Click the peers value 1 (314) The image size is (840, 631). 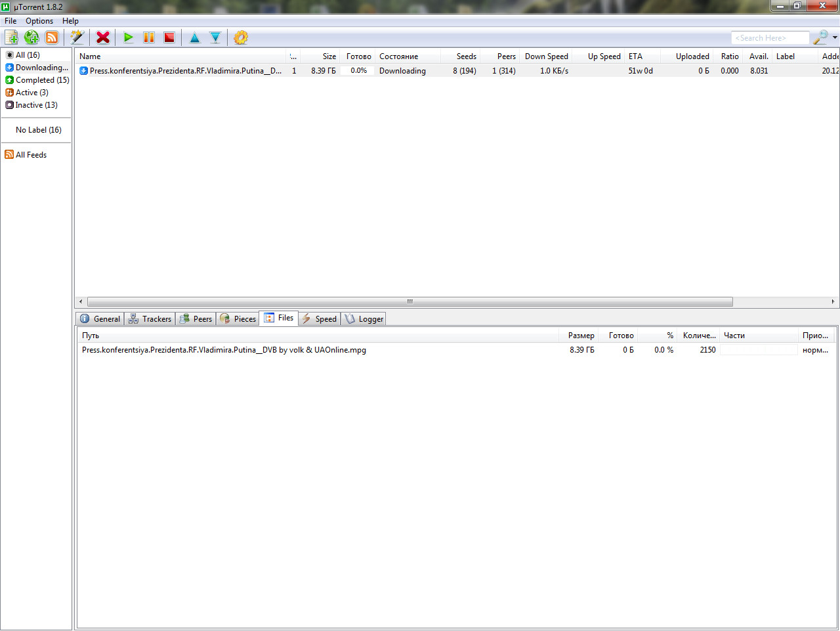point(504,71)
